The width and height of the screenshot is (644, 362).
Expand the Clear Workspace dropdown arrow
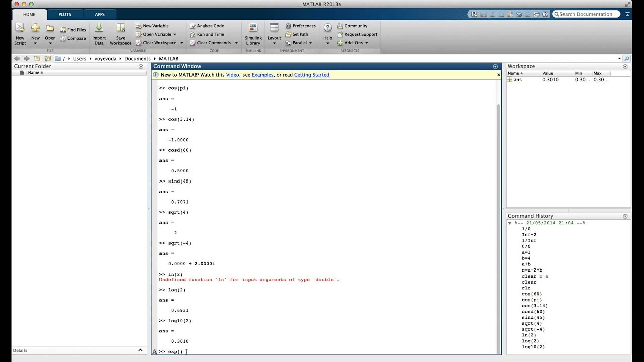182,43
